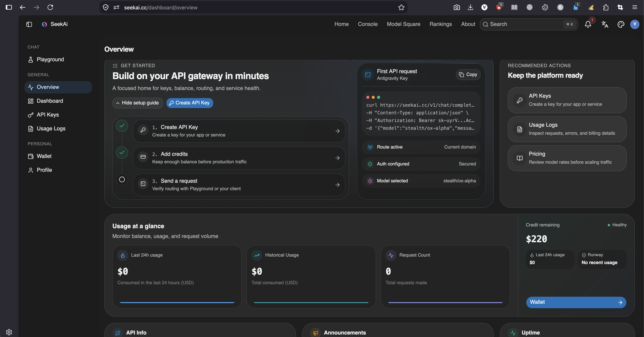Open Dashboard from the sidebar

pyautogui.click(x=58, y=101)
